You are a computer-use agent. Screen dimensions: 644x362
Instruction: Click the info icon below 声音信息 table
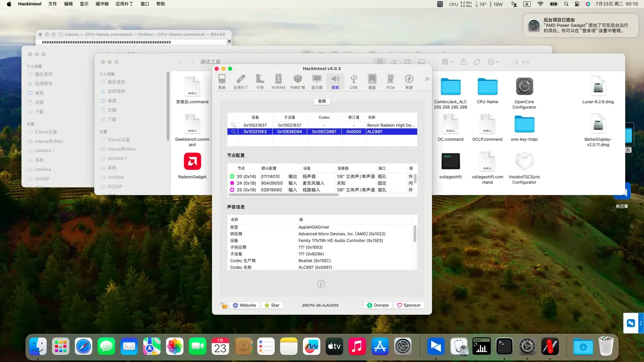coord(321,284)
